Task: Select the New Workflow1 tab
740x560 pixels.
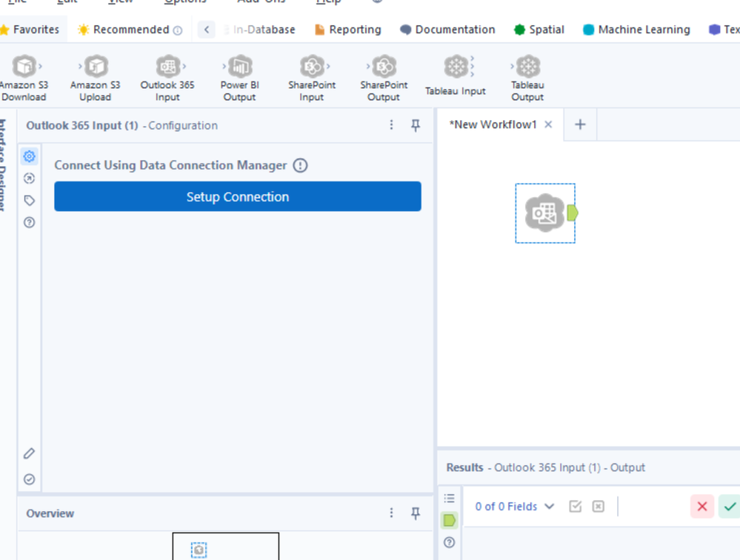Action: coord(493,124)
